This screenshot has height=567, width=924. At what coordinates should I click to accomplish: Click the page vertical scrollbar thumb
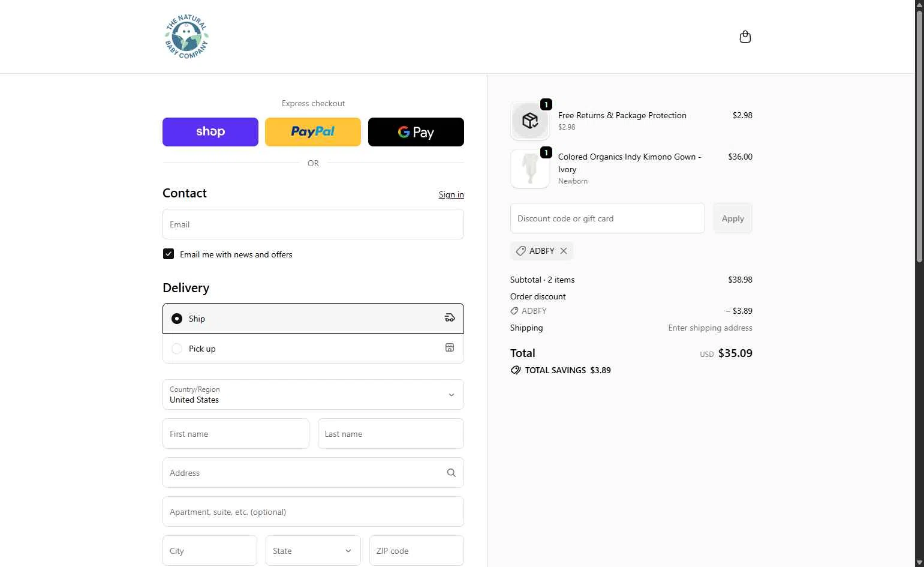click(x=919, y=137)
